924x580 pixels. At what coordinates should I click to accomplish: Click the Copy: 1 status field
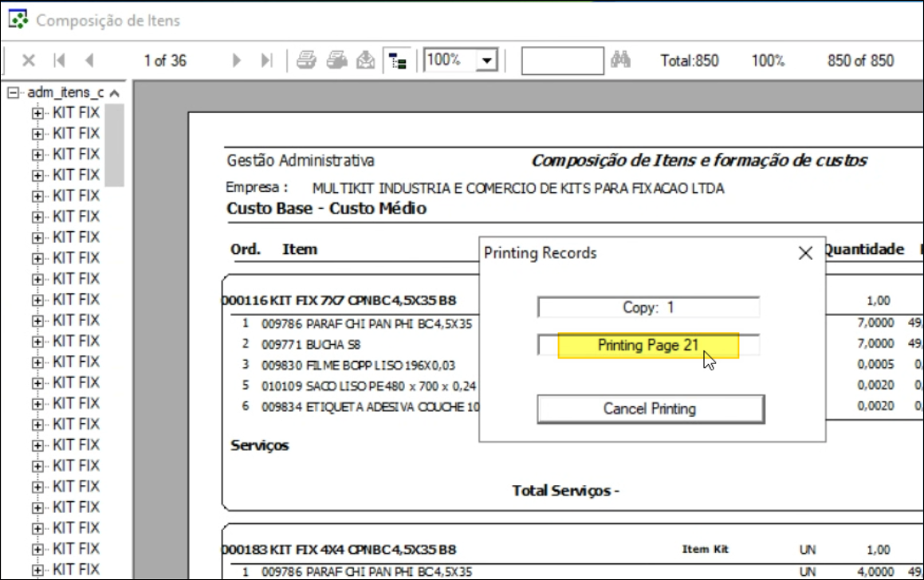[x=648, y=308]
